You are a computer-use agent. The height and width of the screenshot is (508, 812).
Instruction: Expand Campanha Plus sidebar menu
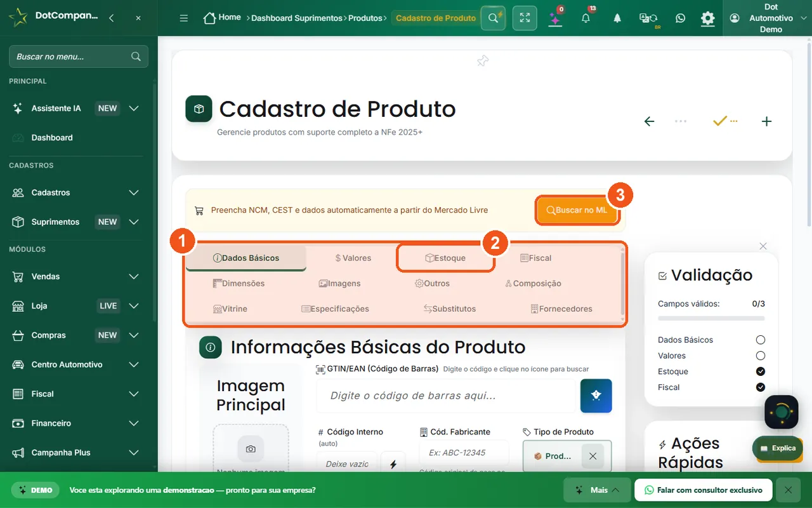(x=76, y=453)
